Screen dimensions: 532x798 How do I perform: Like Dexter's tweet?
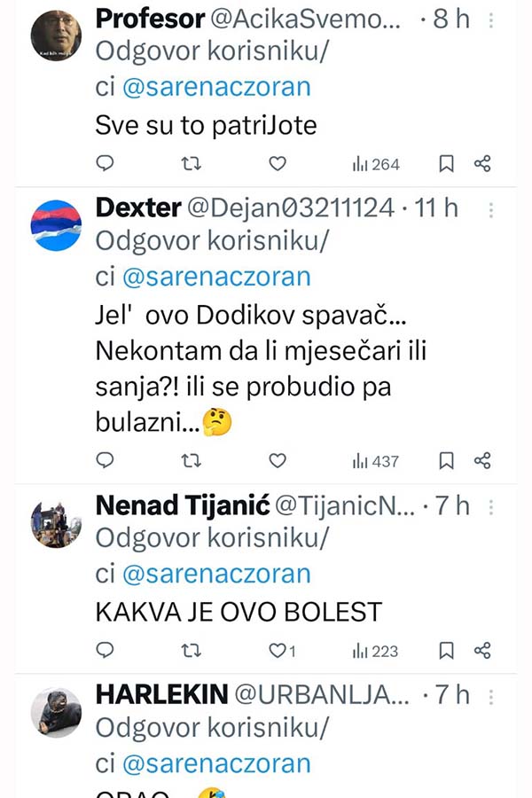tap(278, 461)
